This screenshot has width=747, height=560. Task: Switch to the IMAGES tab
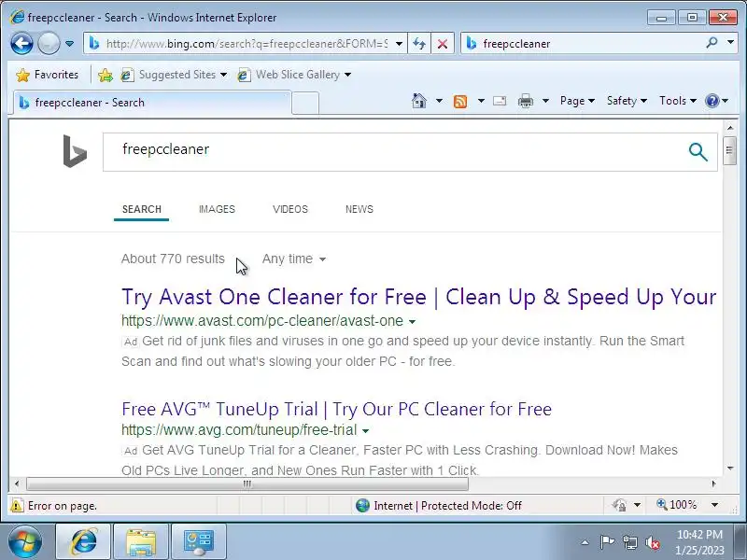point(217,209)
